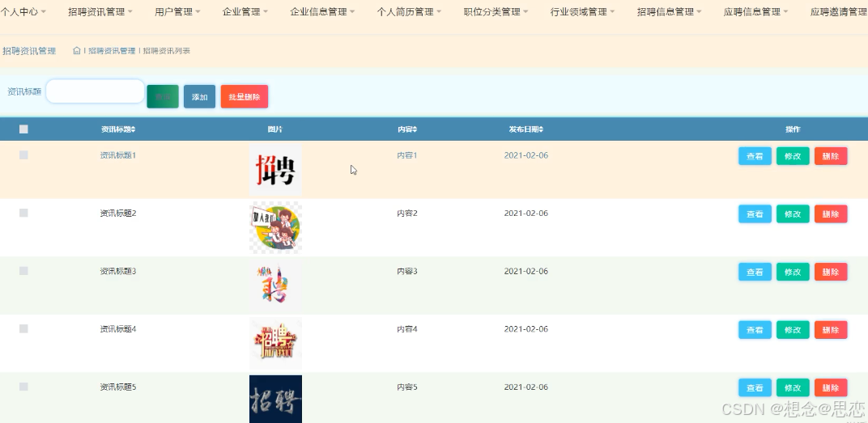
Task: Open the 资讯标题2 cartoon image thumbnail
Action: click(275, 228)
